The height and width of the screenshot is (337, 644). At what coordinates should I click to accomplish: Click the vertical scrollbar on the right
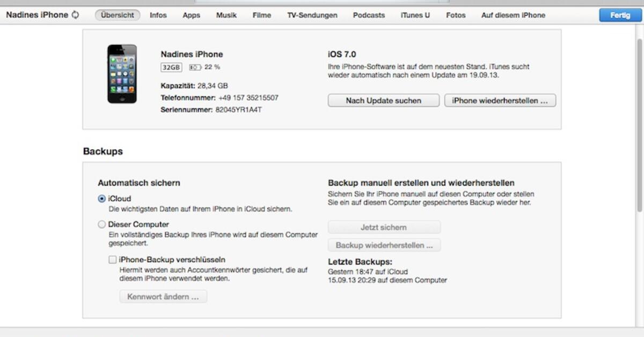click(639, 123)
